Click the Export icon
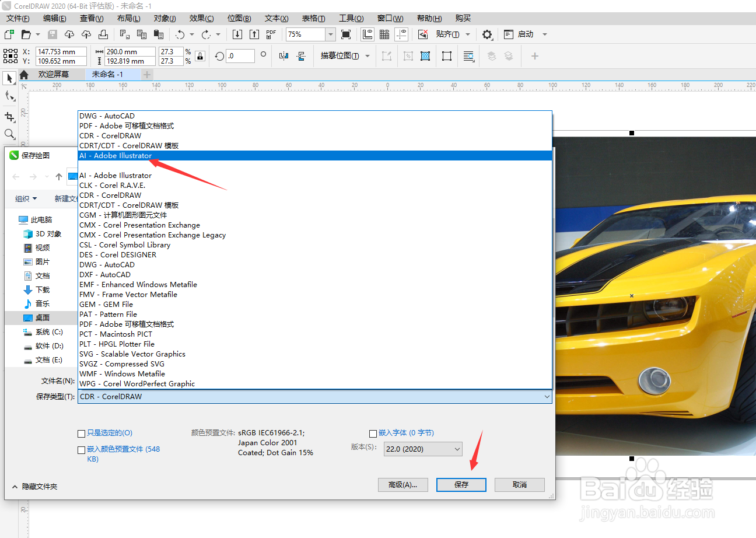This screenshot has height=538, width=756. click(254, 34)
